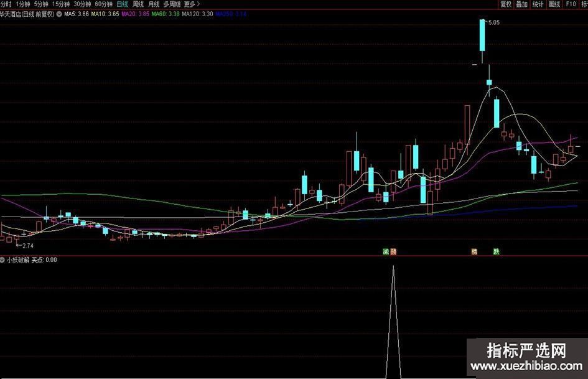Image resolution: width=588 pixels, height=379 pixels.
Task: Select the 1分钟 timeframe
Action: (x=22, y=4)
